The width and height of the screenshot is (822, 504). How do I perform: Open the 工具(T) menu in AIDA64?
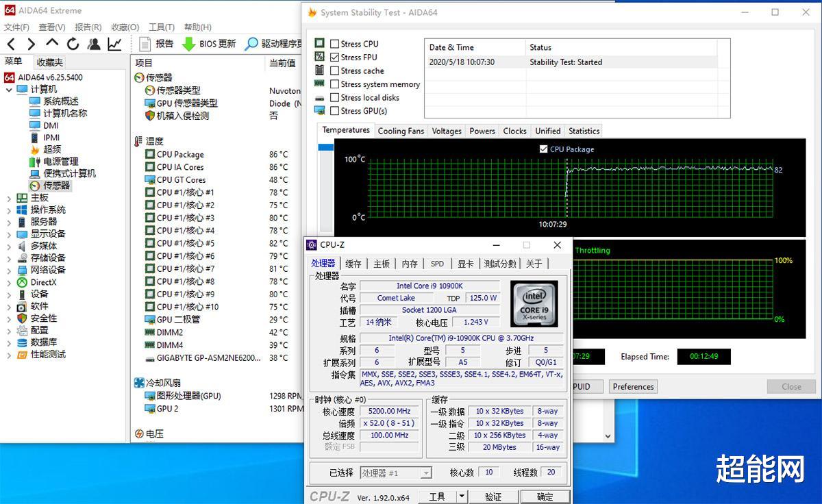click(x=160, y=27)
